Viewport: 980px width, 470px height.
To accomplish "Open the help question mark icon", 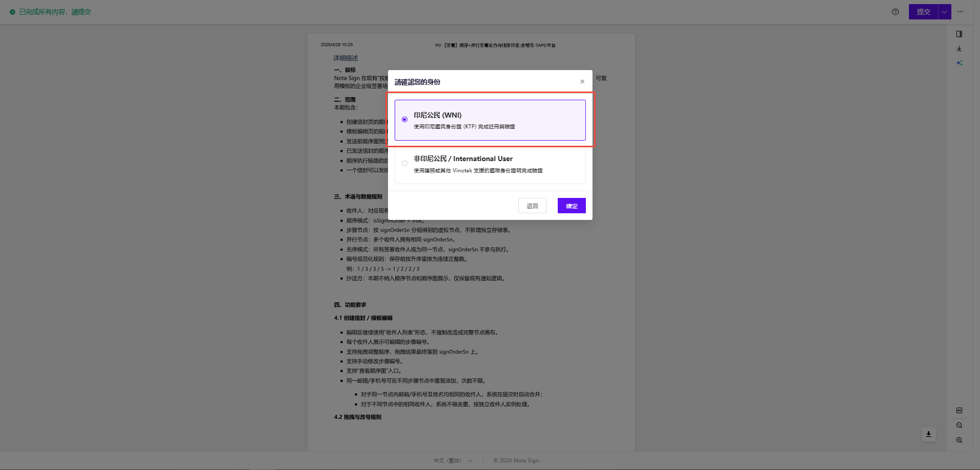I will point(895,12).
